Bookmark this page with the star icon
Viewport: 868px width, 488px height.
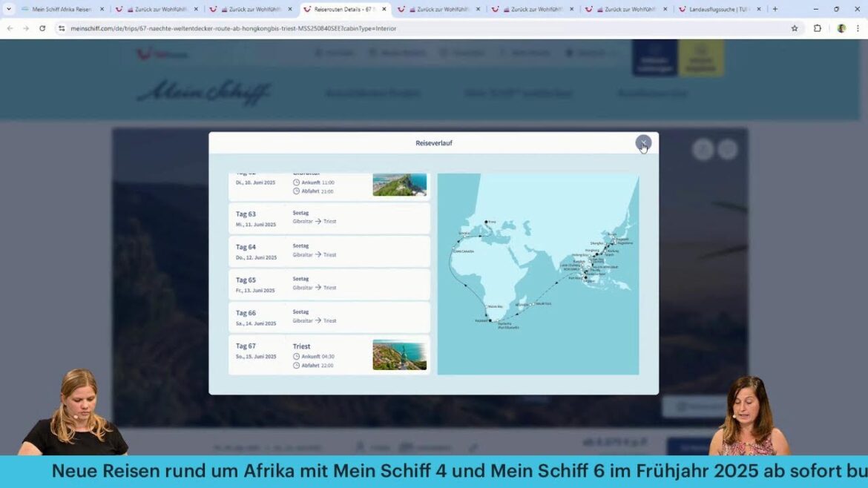(794, 28)
